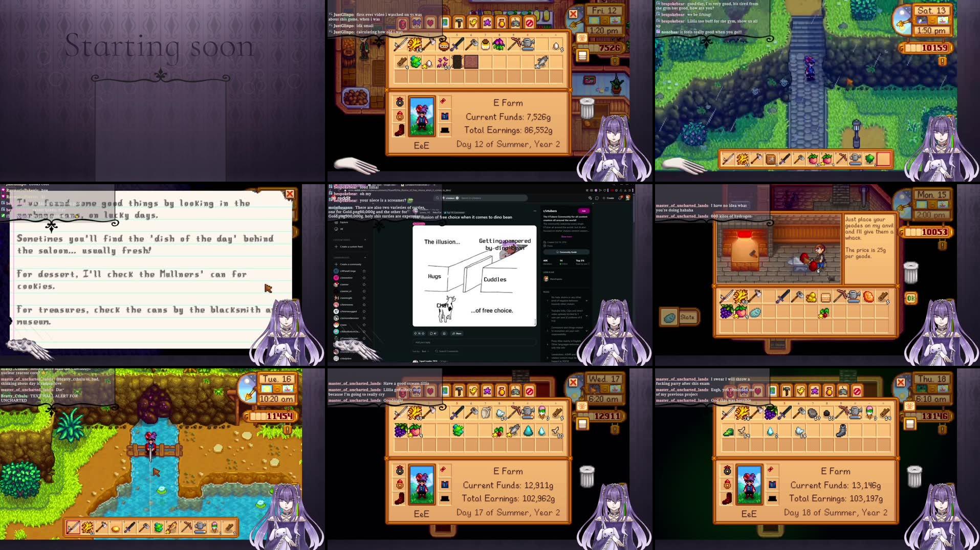Select the fish in Fri. 12 inventory

pos(542,62)
